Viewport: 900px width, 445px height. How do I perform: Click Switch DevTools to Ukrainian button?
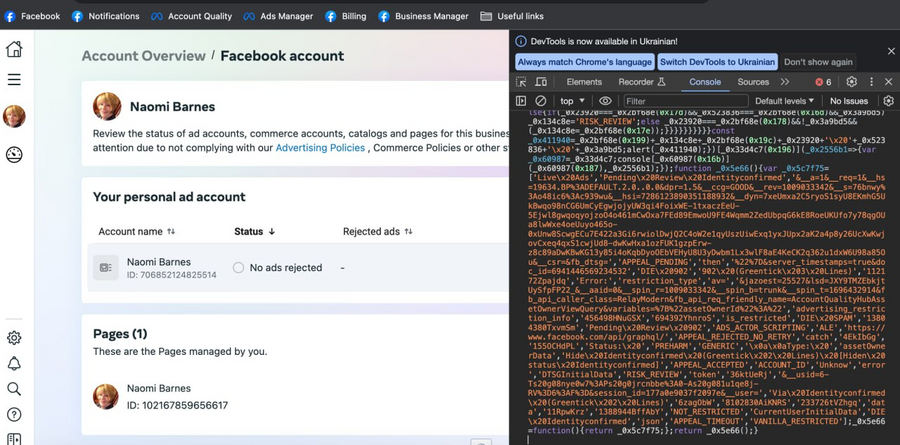click(717, 62)
